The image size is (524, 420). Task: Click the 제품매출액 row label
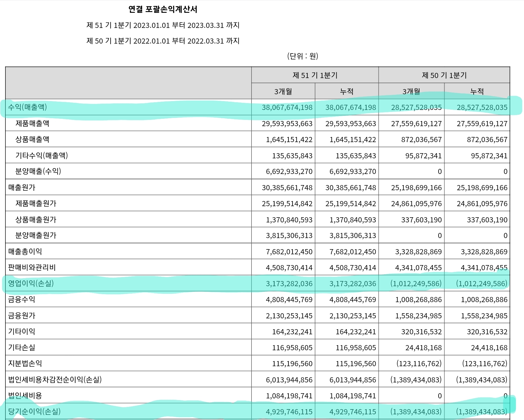tap(32, 123)
